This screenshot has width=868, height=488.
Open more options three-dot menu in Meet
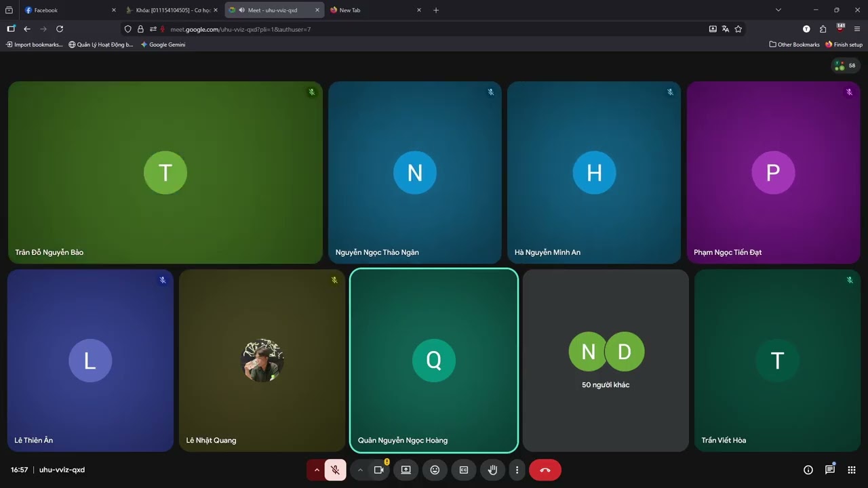[517, 470]
